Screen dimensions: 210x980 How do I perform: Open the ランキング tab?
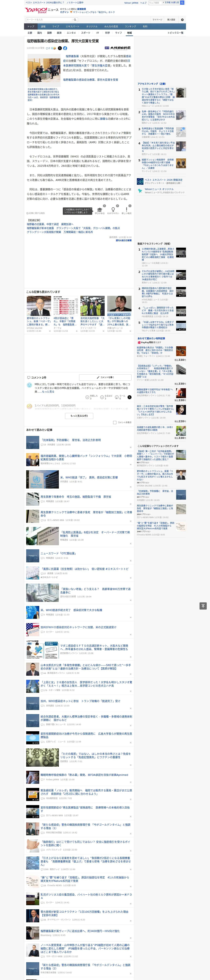coord(130,27)
